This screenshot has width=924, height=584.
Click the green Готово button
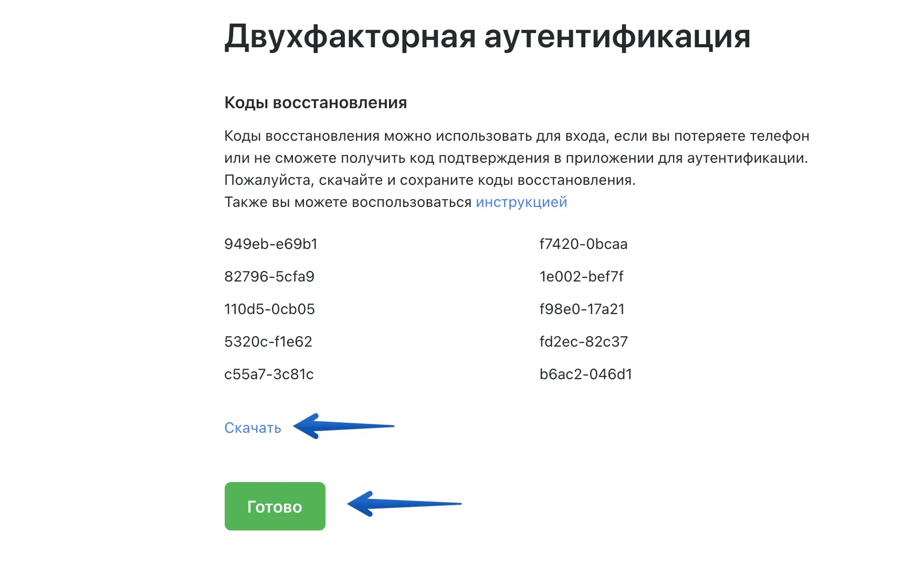click(x=275, y=506)
